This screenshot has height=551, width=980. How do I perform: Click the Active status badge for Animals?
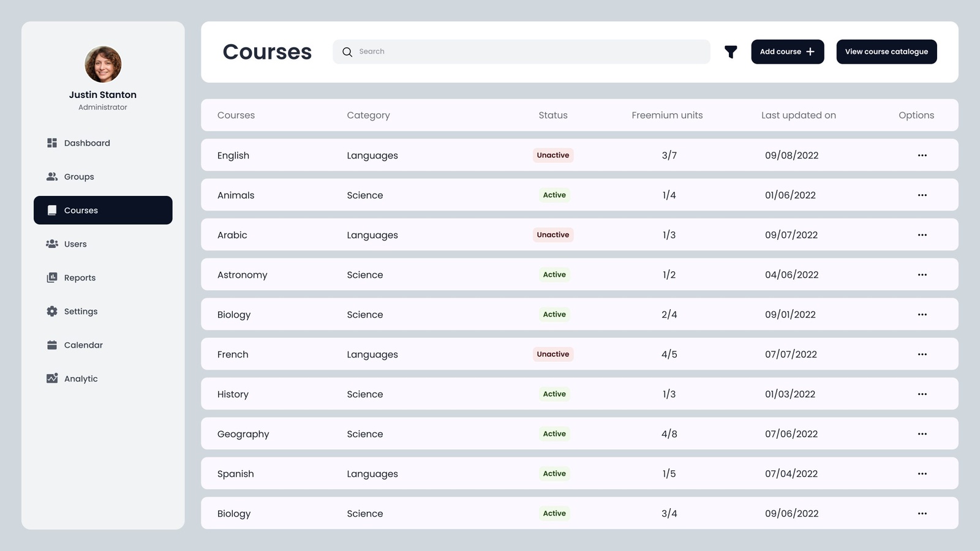[x=554, y=195]
